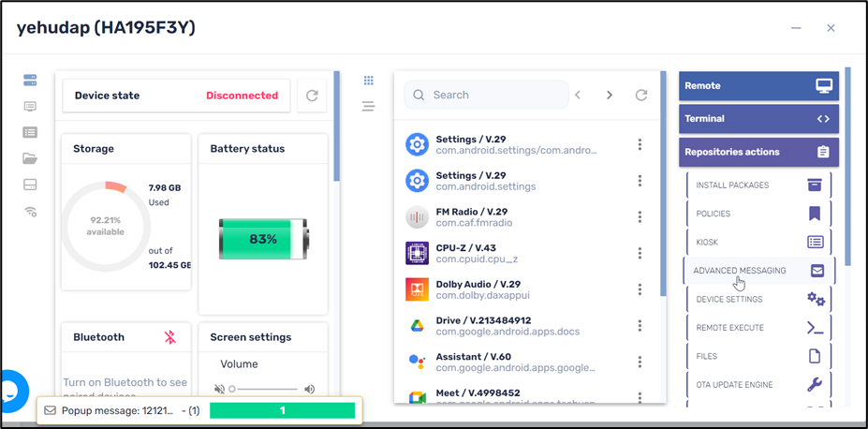Click the Bluetooth disabled icon
This screenshot has height=429, width=868.
[169, 337]
